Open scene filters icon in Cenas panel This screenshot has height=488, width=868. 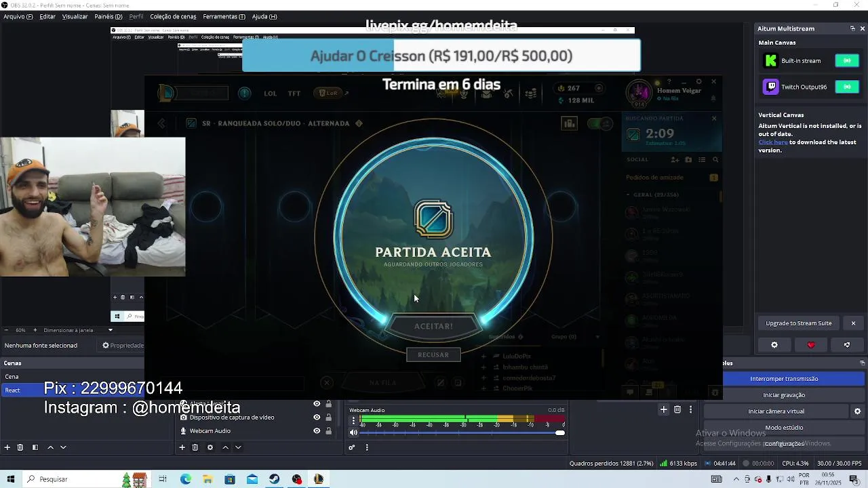35,447
